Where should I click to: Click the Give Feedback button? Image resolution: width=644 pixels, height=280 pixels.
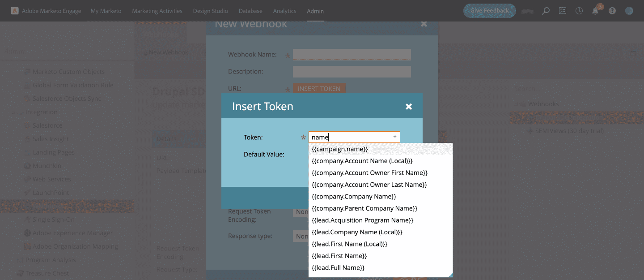point(489,11)
